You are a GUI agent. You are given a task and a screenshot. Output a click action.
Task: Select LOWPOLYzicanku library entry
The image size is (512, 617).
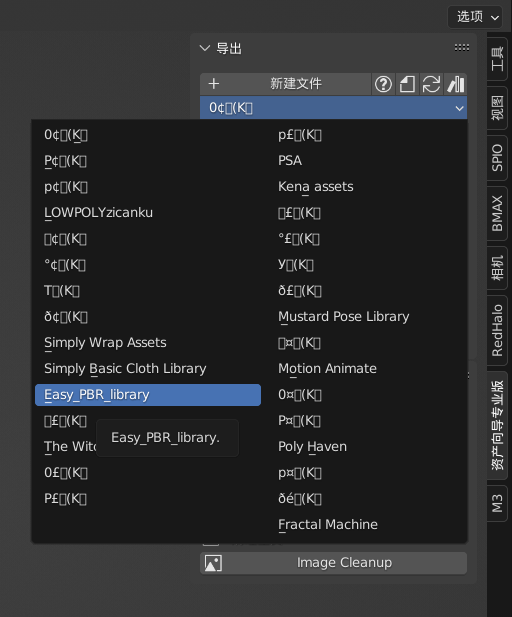pyautogui.click(x=148, y=213)
